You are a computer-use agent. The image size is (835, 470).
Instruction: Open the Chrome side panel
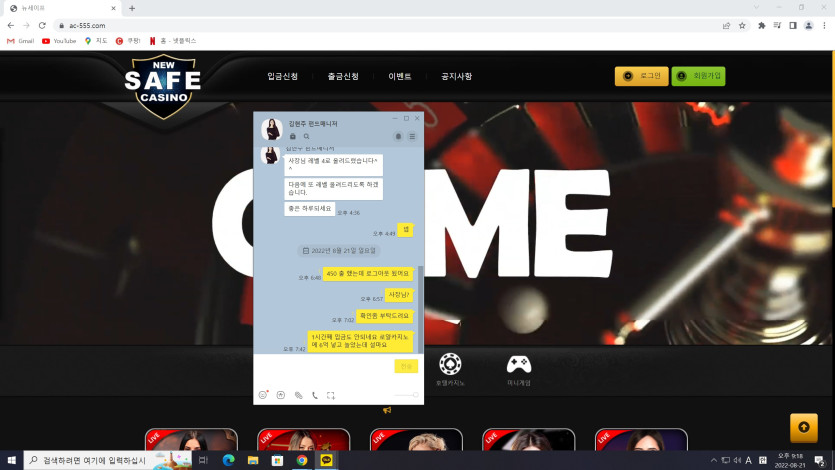(x=793, y=25)
